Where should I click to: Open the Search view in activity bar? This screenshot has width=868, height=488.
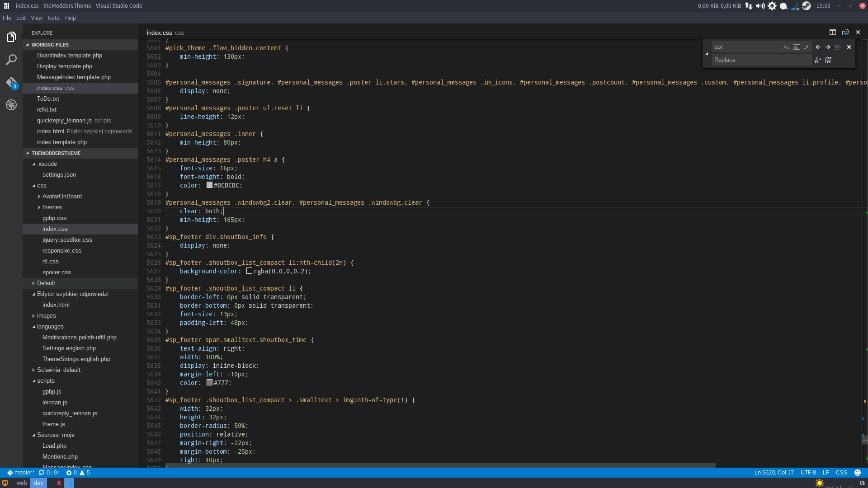pyautogui.click(x=11, y=60)
